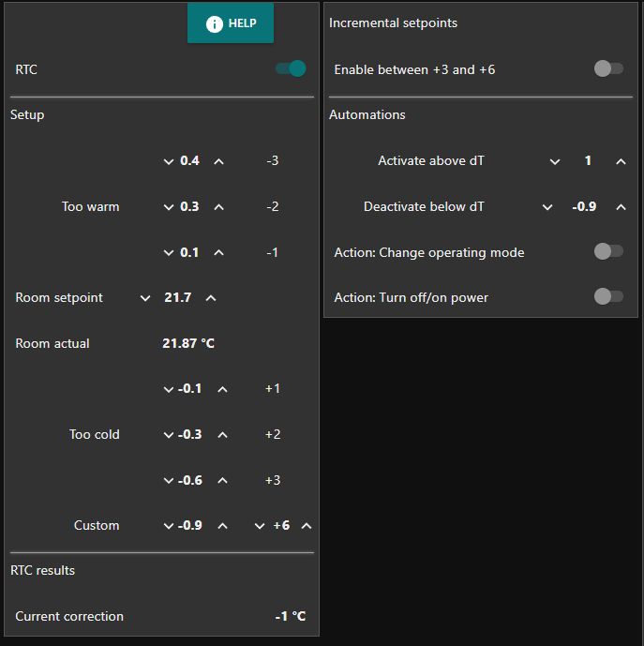
Task: Increase the Activate above dT value
Action: (621, 162)
